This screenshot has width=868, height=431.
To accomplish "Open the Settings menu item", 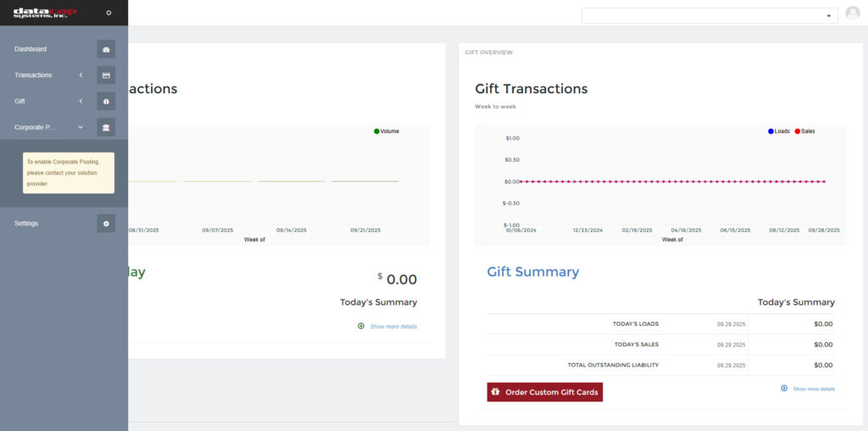I will tap(26, 224).
